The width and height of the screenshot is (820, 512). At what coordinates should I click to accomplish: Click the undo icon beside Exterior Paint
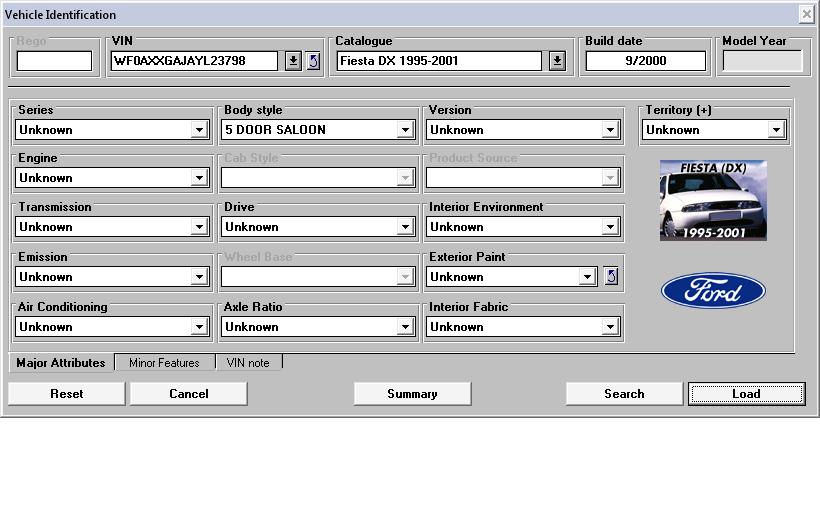[x=611, y=276]
